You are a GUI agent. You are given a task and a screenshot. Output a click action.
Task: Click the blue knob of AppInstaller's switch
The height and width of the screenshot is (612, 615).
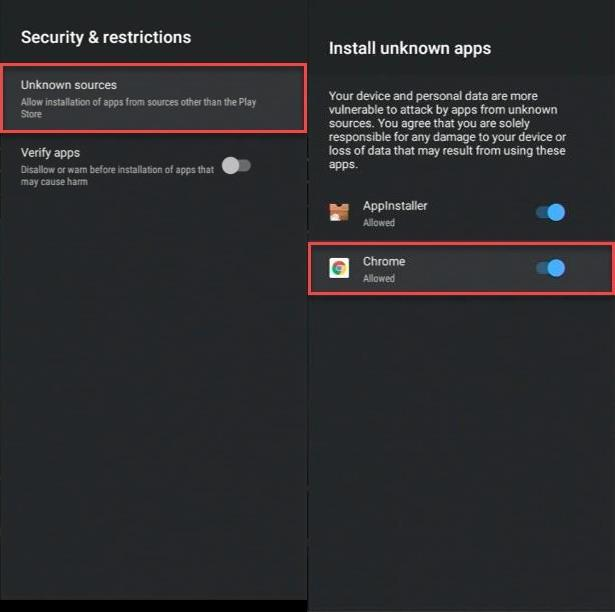pyautogui.click(x=556, y=212)
